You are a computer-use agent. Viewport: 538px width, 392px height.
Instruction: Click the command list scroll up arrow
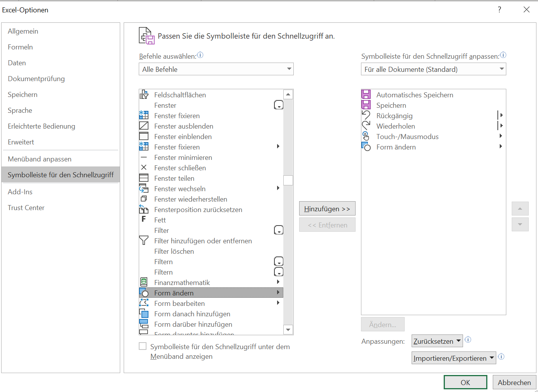[x=288, y=94]
